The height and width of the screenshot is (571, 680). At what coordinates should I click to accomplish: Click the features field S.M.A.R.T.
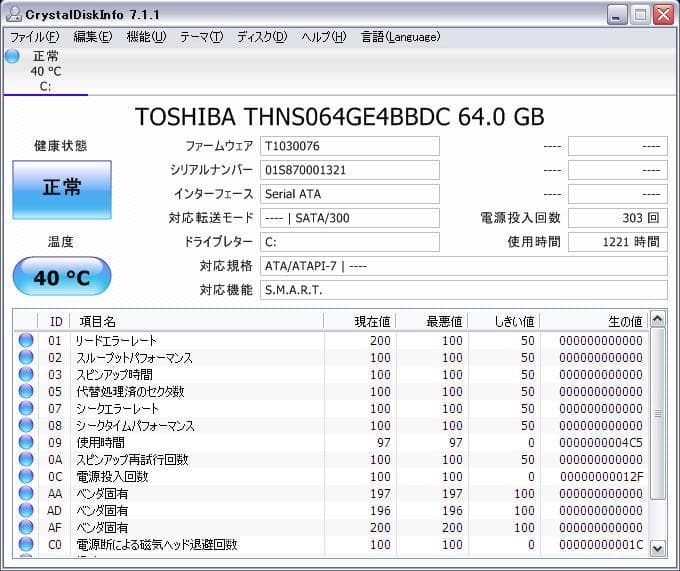464,290
